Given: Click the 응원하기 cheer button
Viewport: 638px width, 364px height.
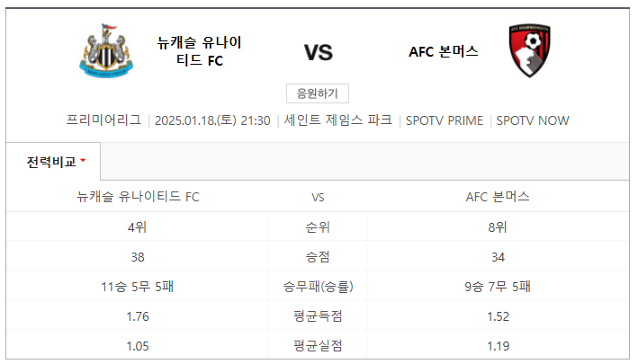Looking at the screenshot, I should (318, 93).
